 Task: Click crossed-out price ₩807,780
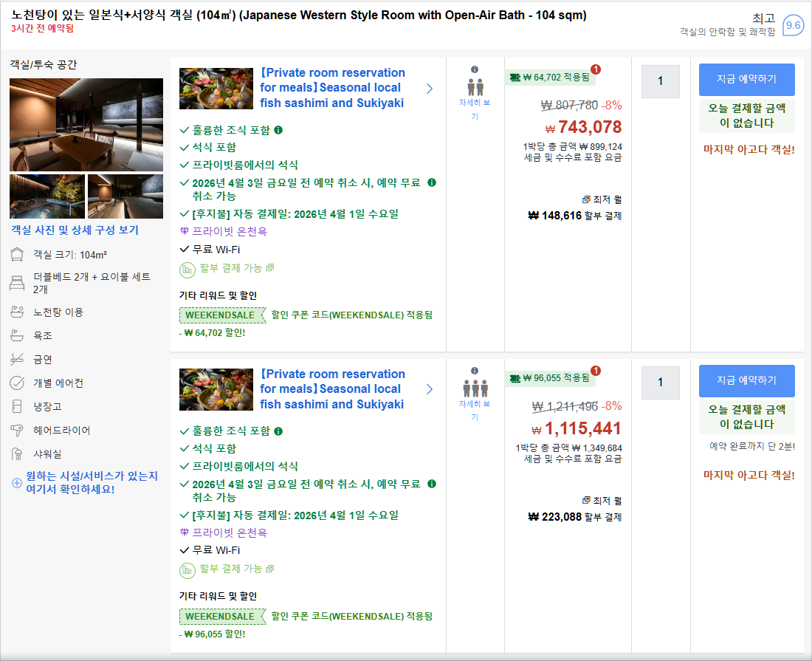pos(569,105)
